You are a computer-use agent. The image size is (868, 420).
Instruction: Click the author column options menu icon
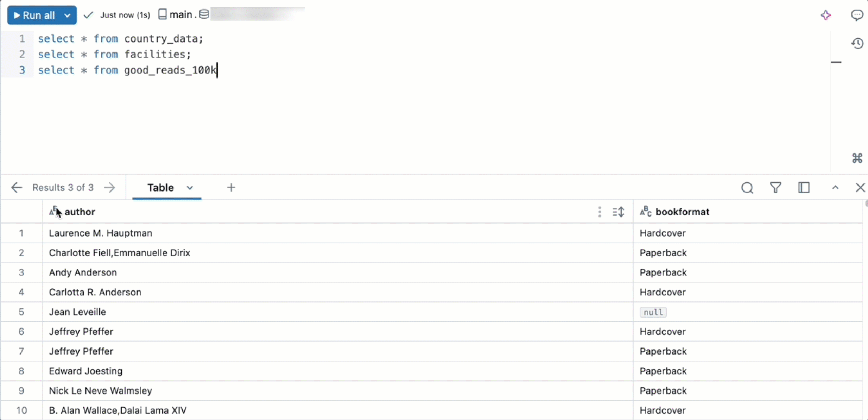(599, 212)
